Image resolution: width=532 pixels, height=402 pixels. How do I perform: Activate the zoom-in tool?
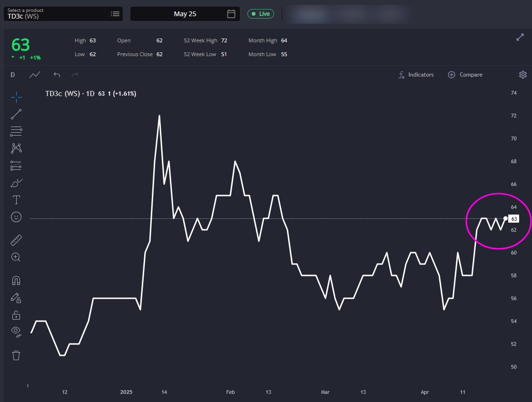(16, 257)
